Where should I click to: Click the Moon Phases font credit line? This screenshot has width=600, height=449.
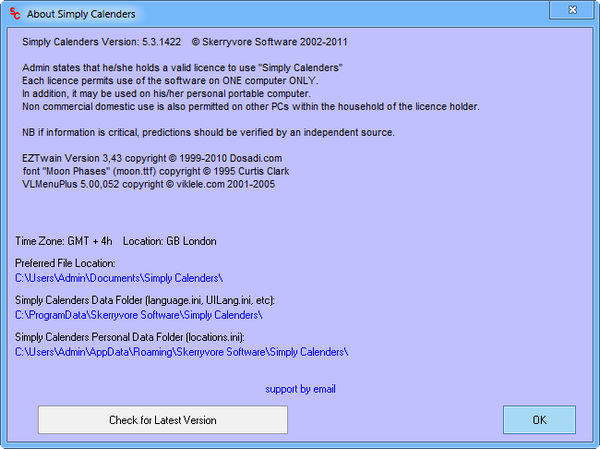tap(152, 171)
